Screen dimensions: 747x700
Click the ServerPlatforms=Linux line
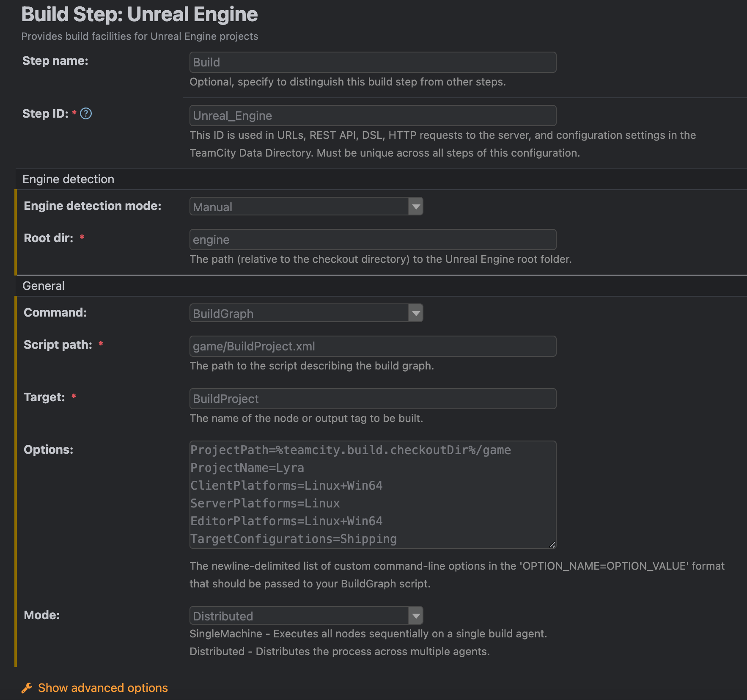coord(265,504)
